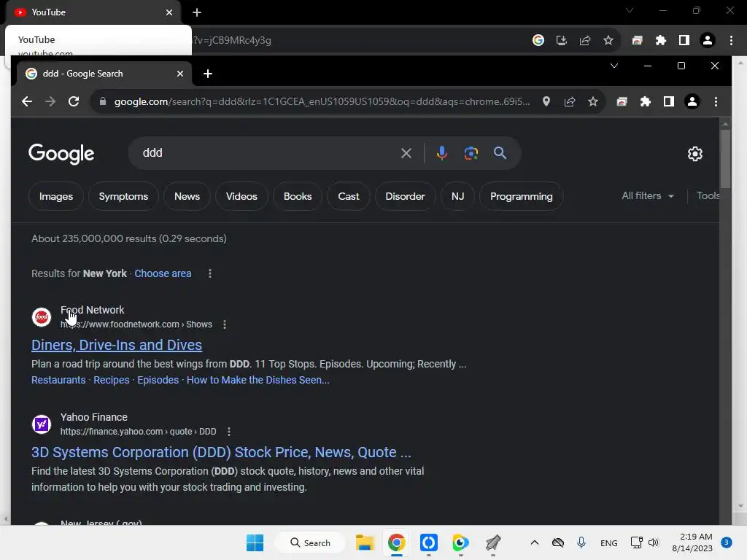Image resolution: width=747 pixels, height=560 pixels.
Task: Open the taskbar volume control
Action: pyautogui.click(x=653, y=542)
